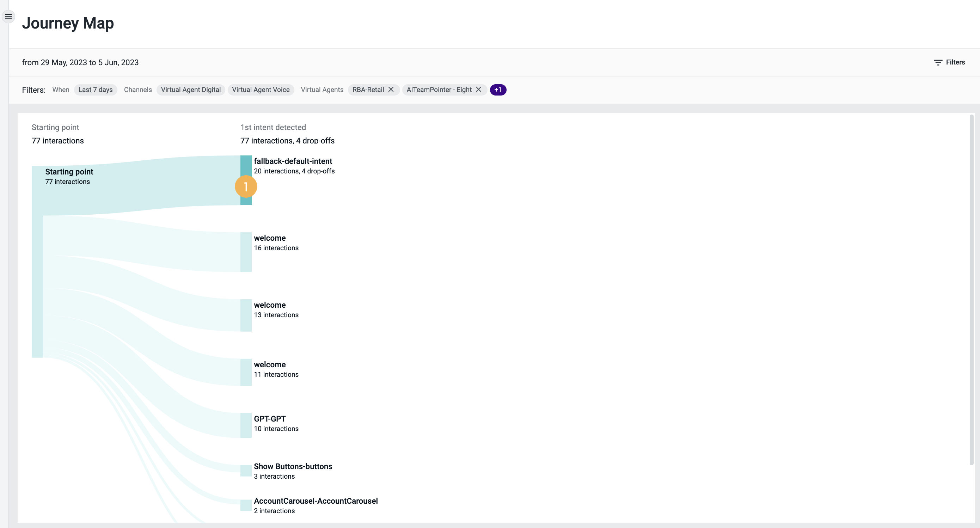
Task: Remove the RBA-Retail virtual agent filter
Action: pyautogui.click(x=391, y=90)
